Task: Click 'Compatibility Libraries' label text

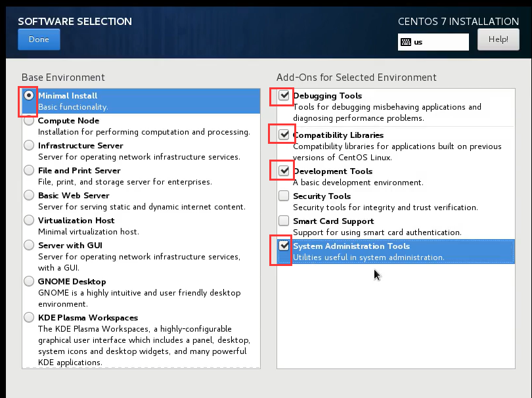Action: (338, 135)
